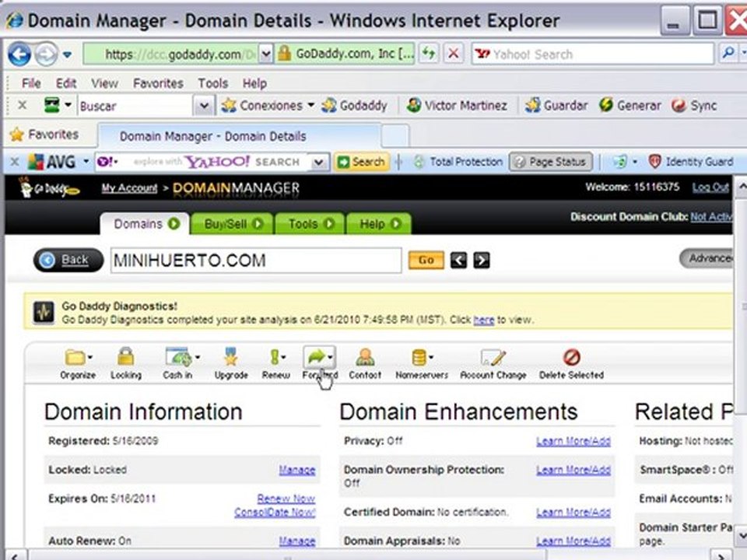Click the Renew Now link
Viewport: 747px width, 560px height.
pos(286,499)
